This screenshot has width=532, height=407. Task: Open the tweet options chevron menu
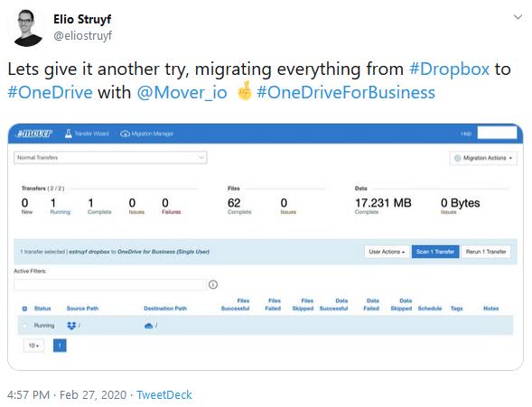click(x=518, y=17)
